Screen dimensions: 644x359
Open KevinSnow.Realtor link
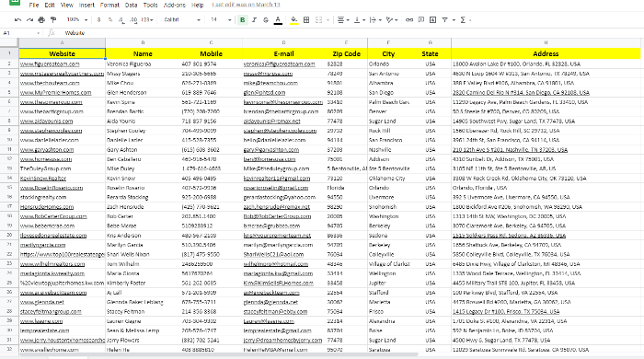point(43,179)
